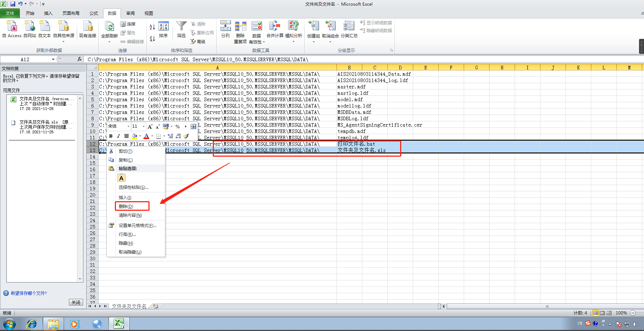Open the borders dropdown arrow in mini toolbar

pyautogui.click(x=164, y=136)
